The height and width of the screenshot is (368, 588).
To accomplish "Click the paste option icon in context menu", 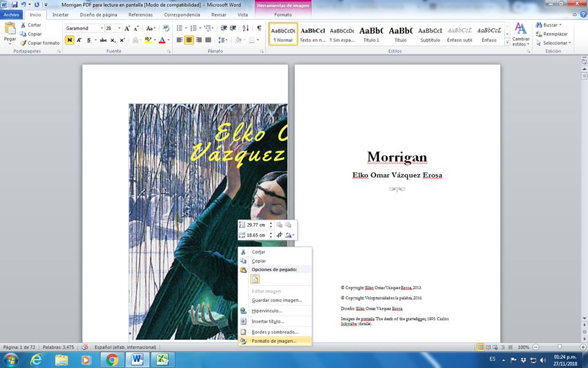I will click(x=254, y=279).
